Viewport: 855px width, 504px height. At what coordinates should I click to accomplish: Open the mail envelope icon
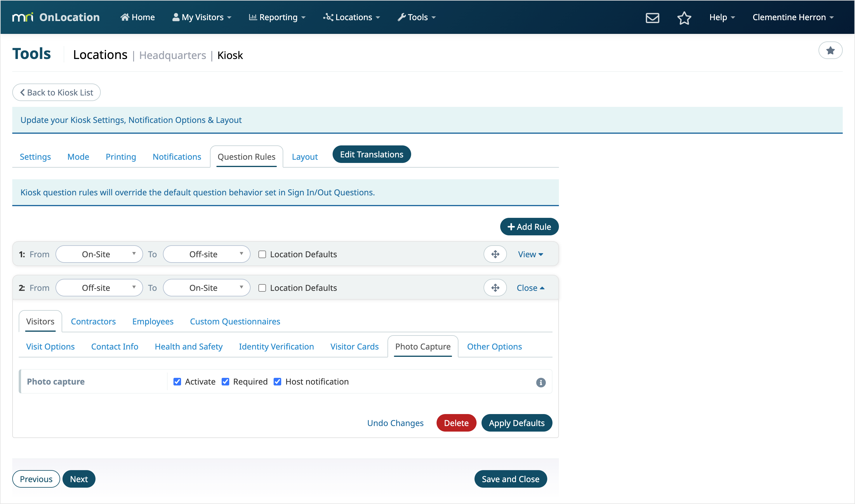tap(652, 18)
